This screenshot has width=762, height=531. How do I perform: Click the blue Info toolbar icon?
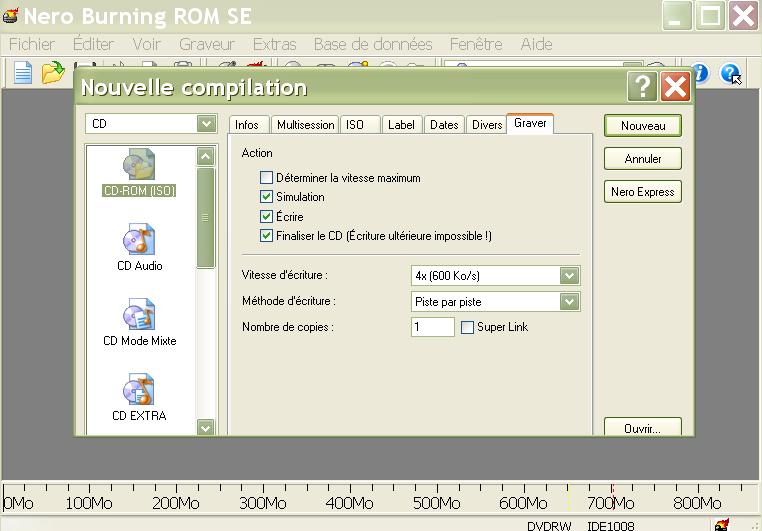pyautogui.click(x=700, y=73)
